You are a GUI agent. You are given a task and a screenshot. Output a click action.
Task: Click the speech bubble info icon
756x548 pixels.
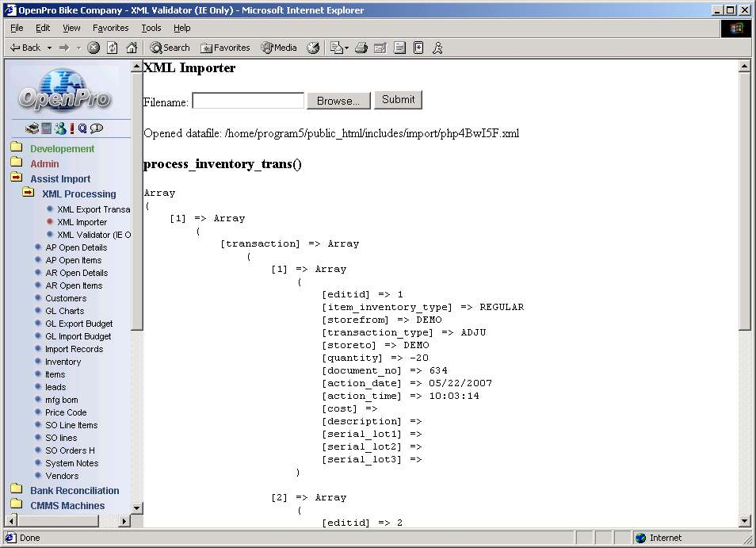(x=97, y=128)
